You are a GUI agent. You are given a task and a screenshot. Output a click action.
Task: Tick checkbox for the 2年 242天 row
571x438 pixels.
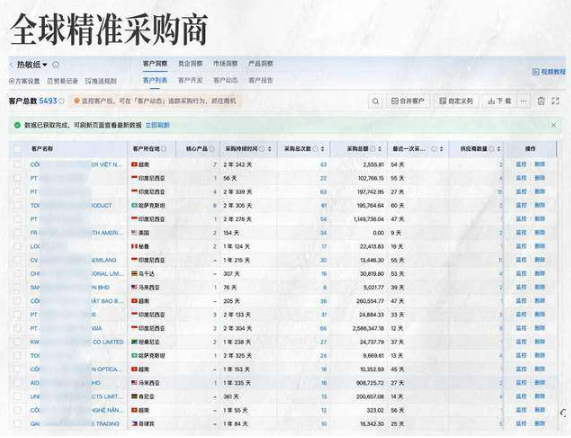17,164
